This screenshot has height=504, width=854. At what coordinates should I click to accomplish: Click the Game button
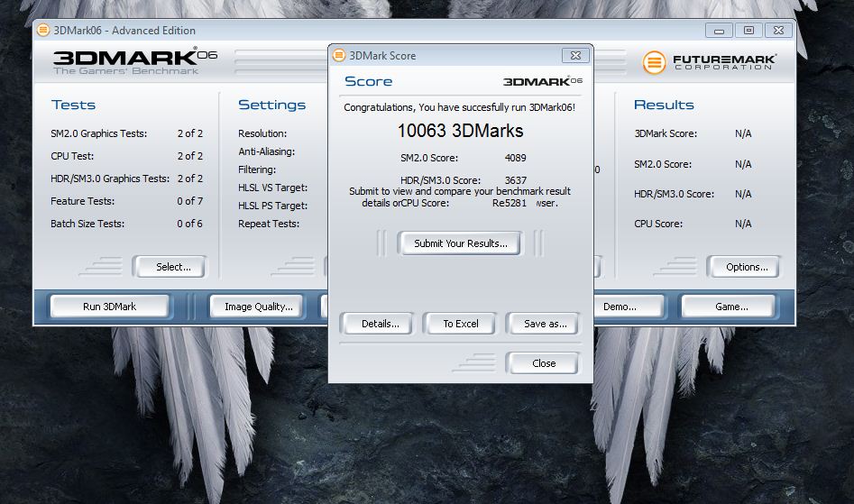pos(730,307)
